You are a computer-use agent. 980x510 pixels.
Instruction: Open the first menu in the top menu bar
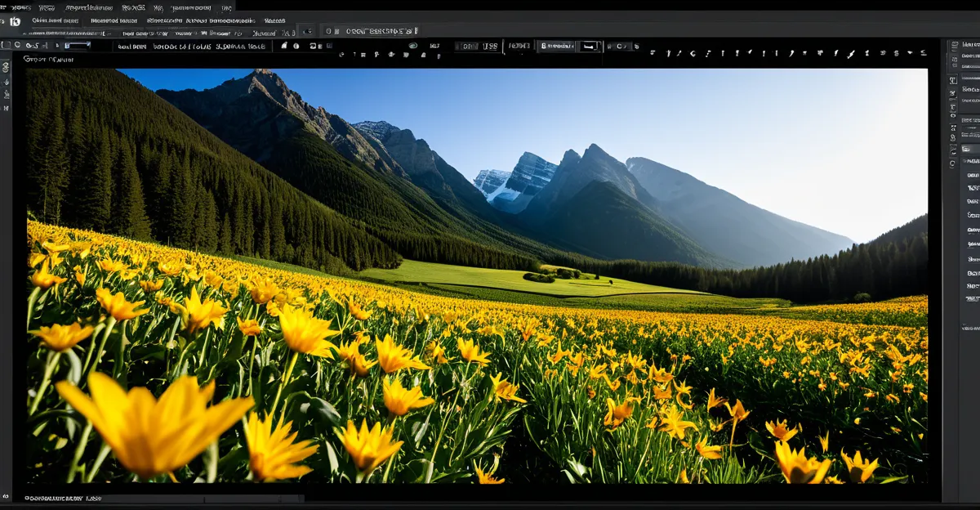coord(16,7)
